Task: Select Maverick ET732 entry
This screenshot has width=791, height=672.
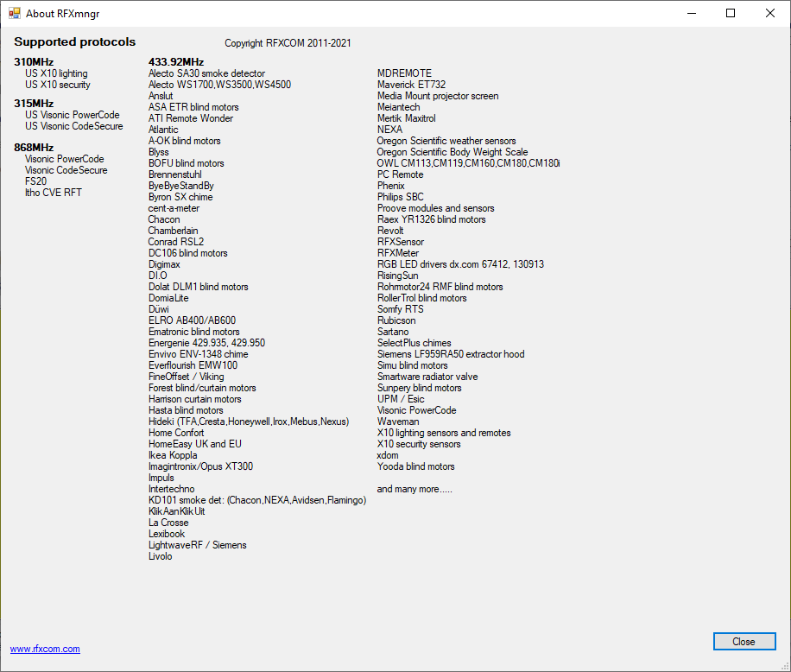Action: 412,85
